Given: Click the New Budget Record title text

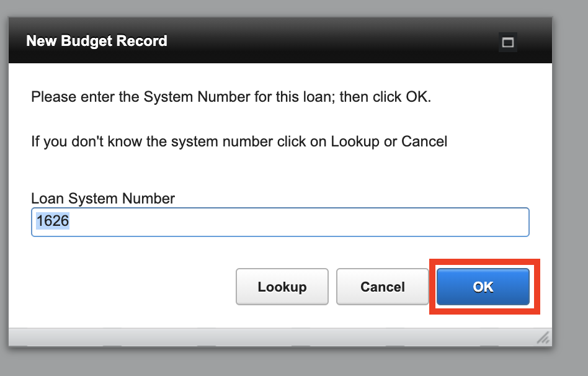Looking at the screenshot, I should pos(97,42).
